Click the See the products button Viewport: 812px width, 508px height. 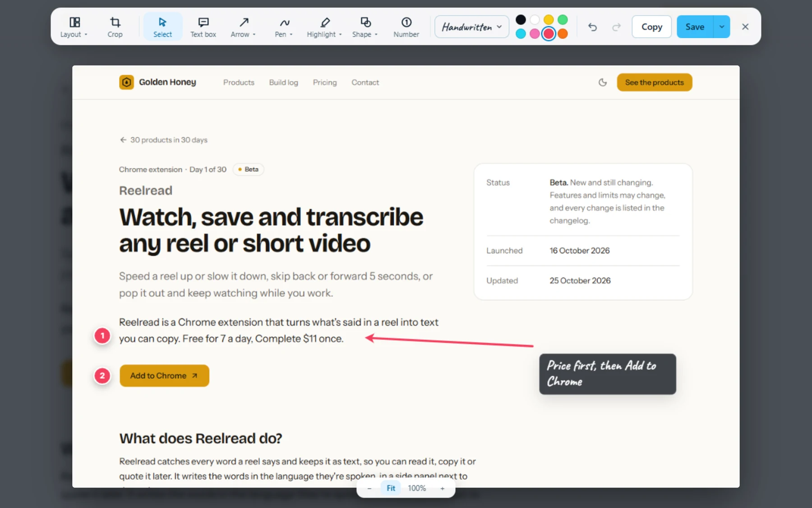tap(654, 82)
